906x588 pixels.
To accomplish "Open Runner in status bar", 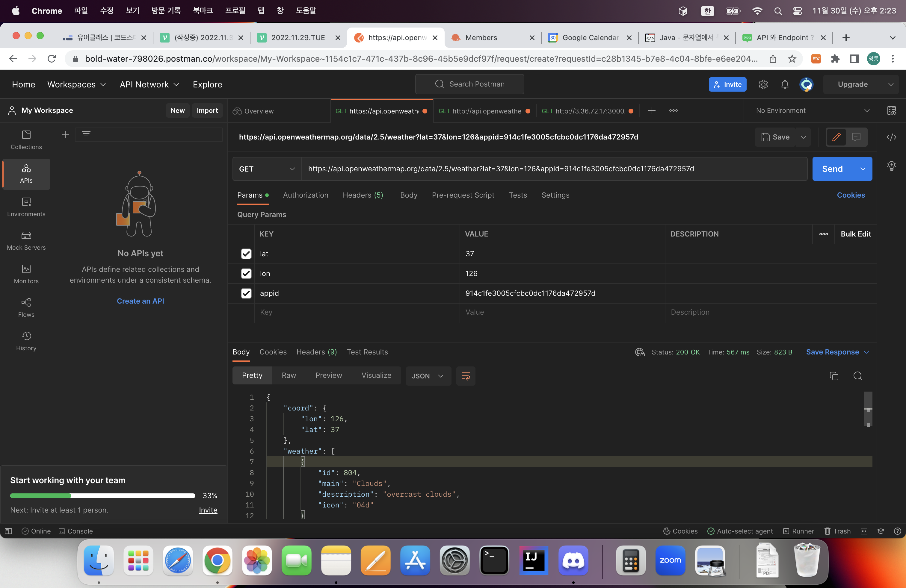I will pyautogui.click(x=798, y=531).
